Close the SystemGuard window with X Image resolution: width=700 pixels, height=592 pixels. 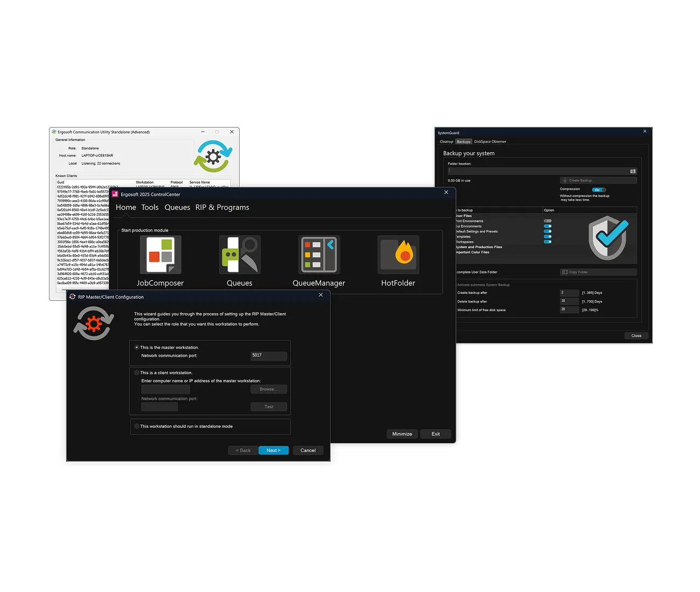[x=645, y=131]
